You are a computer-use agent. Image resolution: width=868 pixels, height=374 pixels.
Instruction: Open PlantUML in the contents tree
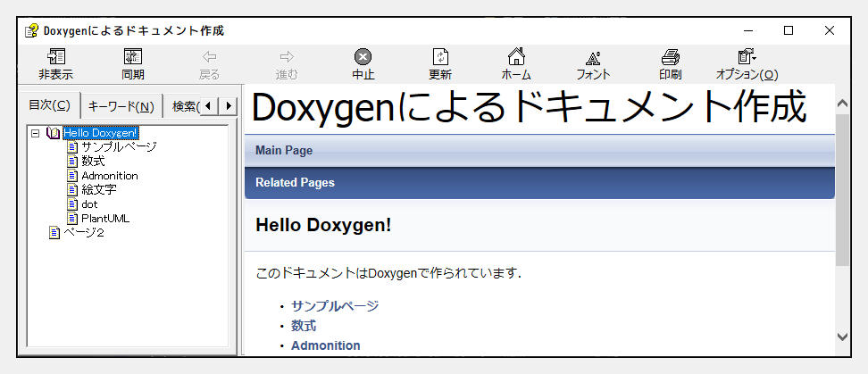click(x=105, y=219)
